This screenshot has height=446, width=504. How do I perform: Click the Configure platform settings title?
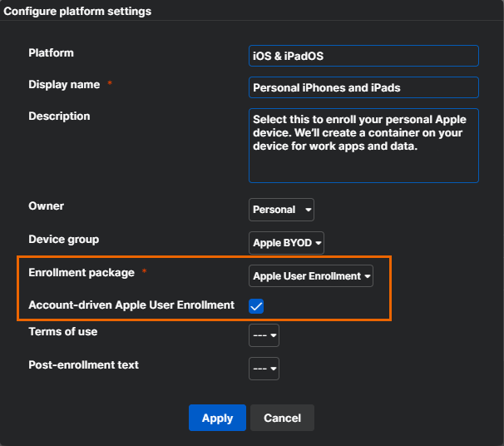tap(77, 11)
